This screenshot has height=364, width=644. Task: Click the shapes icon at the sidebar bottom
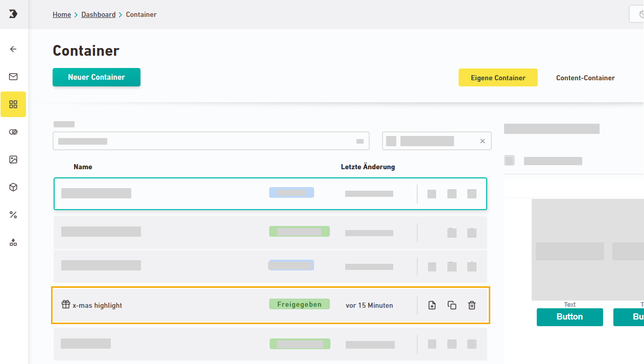[13, 242]
